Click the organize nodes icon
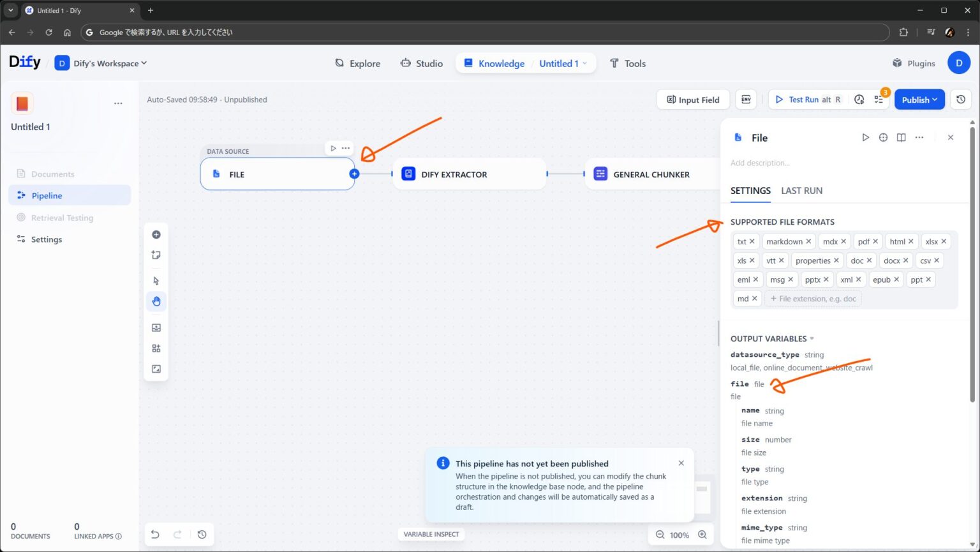This screenshot has height=552, width=980. [x=156, y=348]
